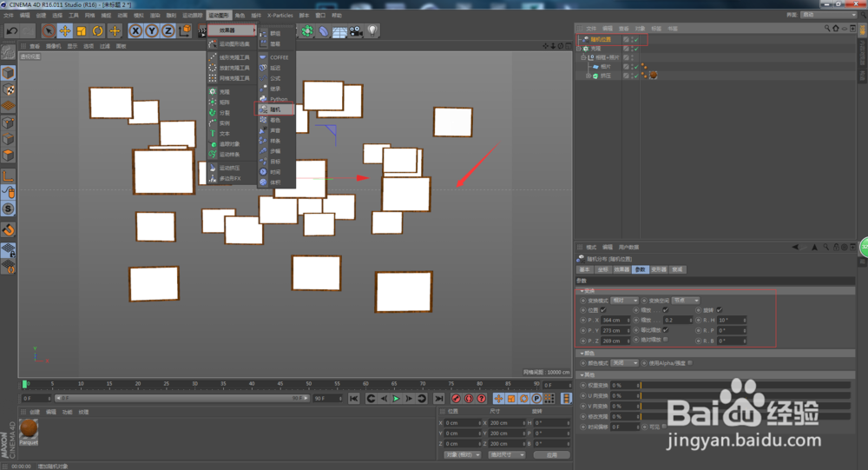
Task: Open the 变换模式 dropdown
Action: coord(624,301)
